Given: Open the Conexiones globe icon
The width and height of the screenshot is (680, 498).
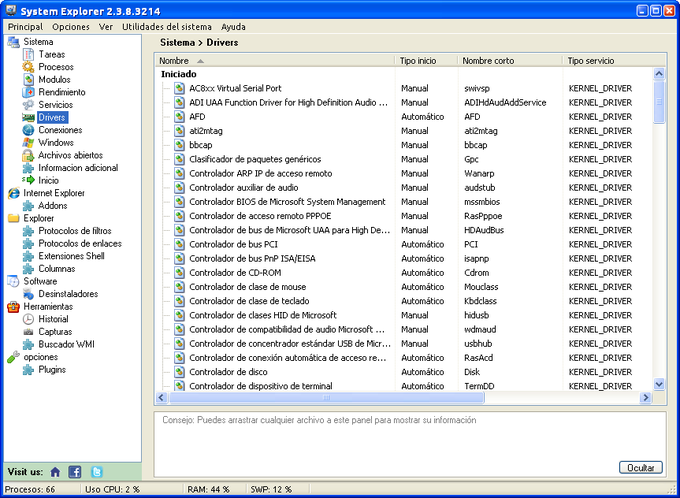Looking at the screenshot, I should point(28,130).
